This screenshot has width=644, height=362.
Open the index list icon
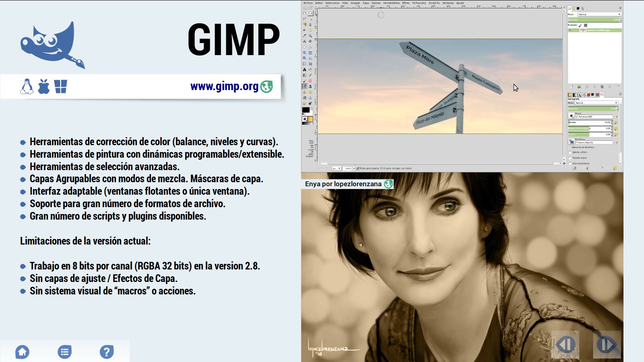click(64, 352)
